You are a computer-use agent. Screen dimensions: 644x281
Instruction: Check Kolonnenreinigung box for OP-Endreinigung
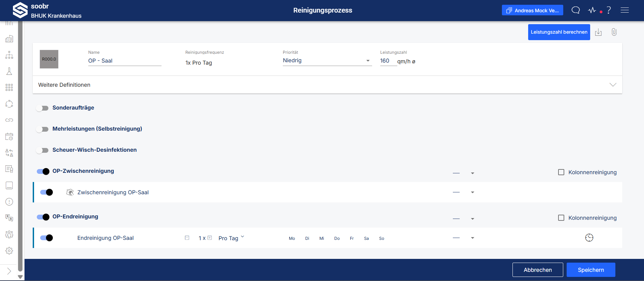coord(561,218)
